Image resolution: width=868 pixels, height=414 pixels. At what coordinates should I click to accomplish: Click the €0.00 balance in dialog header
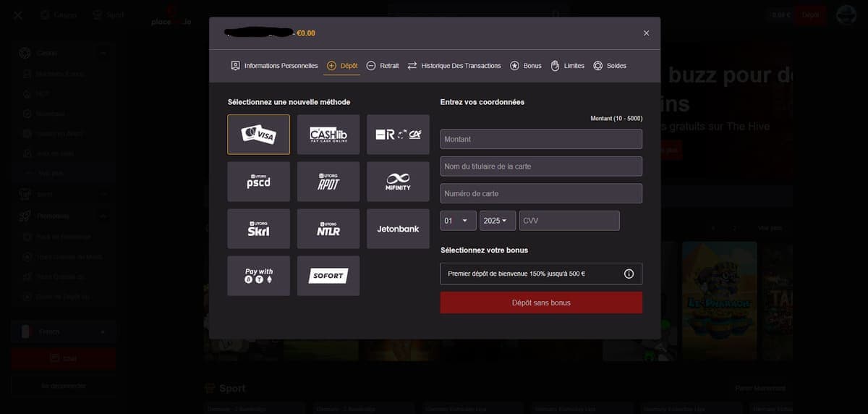coord(306,33)
